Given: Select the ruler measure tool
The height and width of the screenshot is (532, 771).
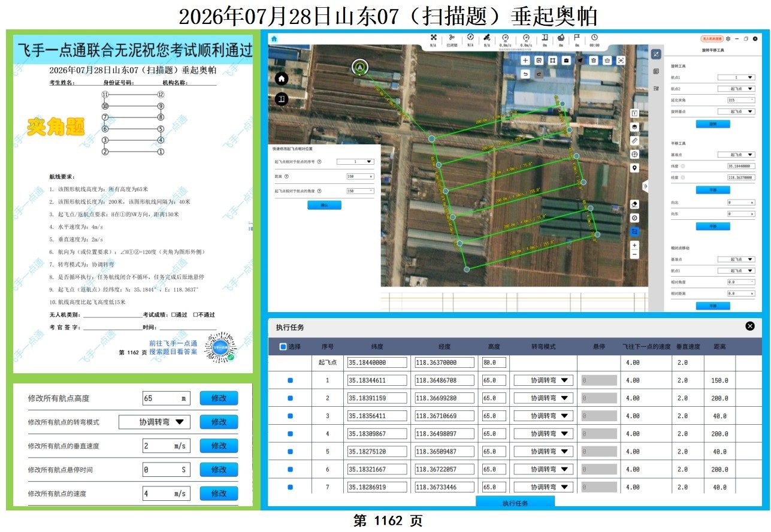Looking at the screenshot, I should pyautogui.click(x=635, y=141).
